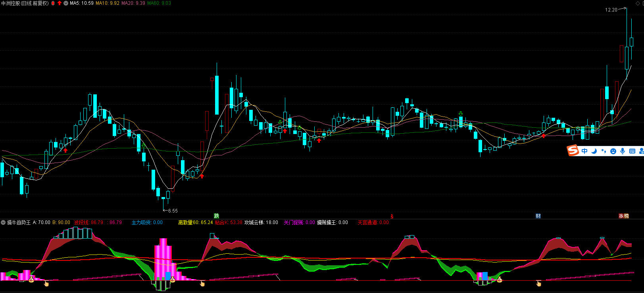644x293 pixels.
Task: Start voice input with the microphone icon
Action: pos(623,151)
